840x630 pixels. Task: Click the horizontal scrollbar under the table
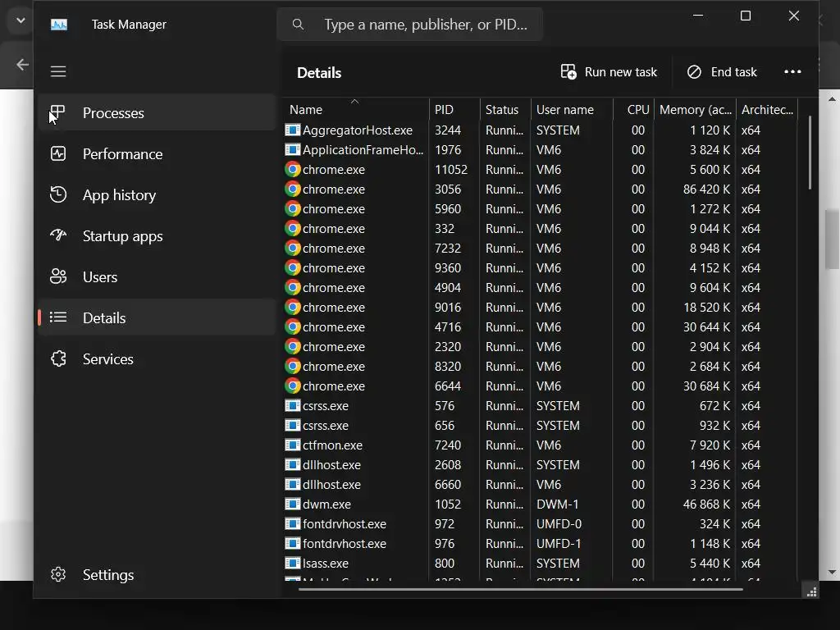pos(521,588)
